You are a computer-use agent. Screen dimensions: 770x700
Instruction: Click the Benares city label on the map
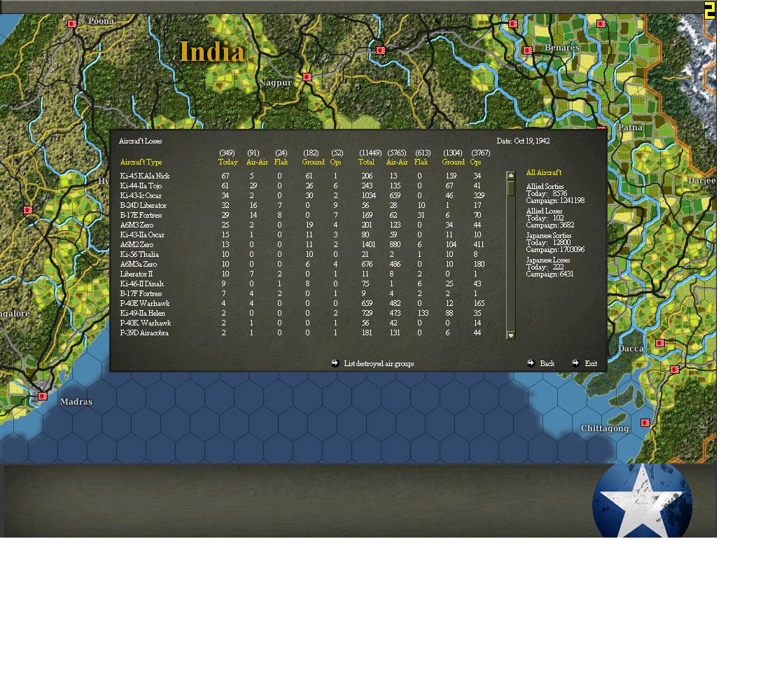[562, 48]
